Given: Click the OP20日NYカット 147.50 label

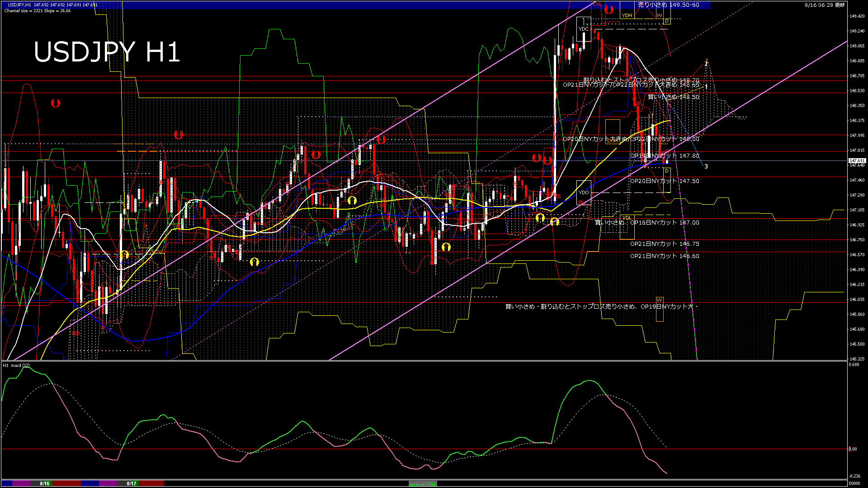Looking at the screenshot, I should (x=665, y=181).
